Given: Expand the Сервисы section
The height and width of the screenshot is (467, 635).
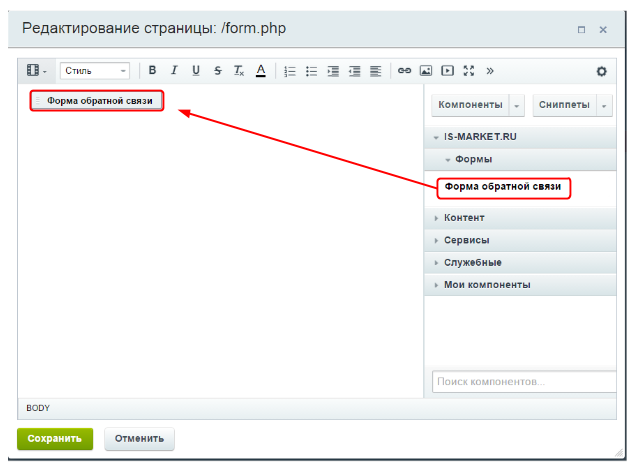Looking at the screenshot, I should coord(466,240).
